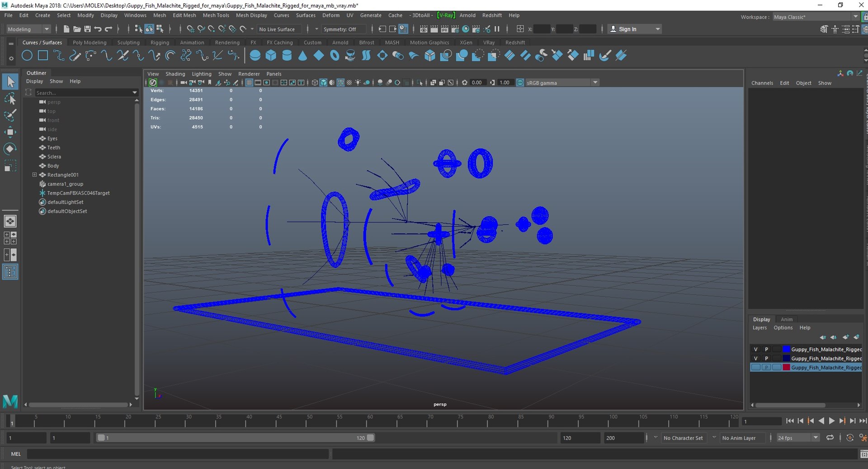Click the Open Scene folder icon

click(x=77, y=29)
